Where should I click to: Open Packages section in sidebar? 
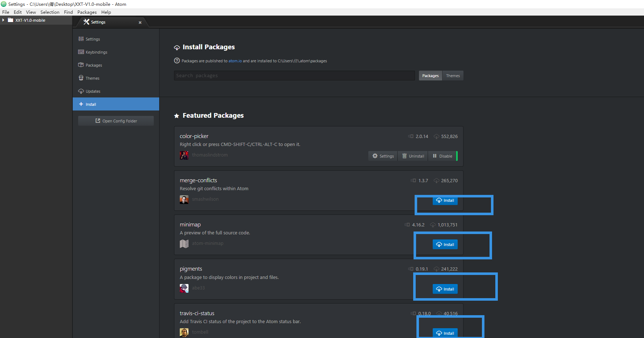point(116,65)
